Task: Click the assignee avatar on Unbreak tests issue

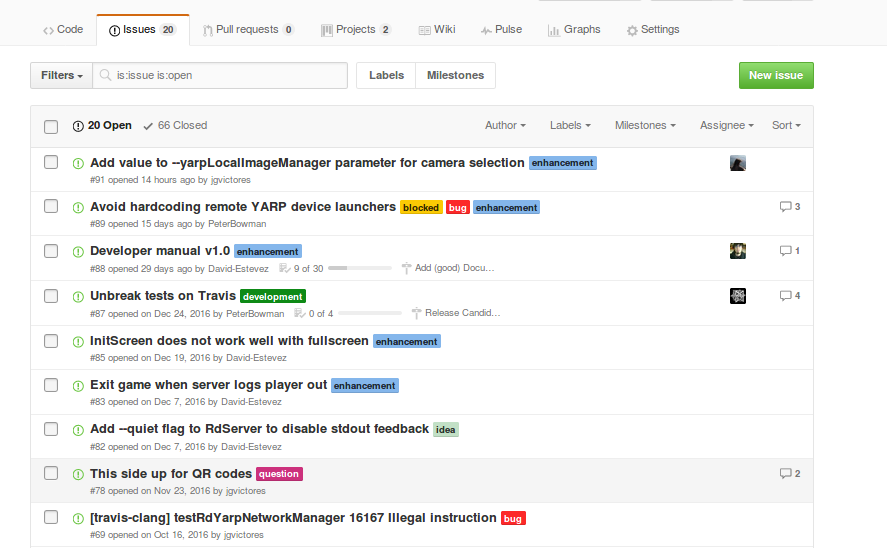Action: (x=738, y=295)
